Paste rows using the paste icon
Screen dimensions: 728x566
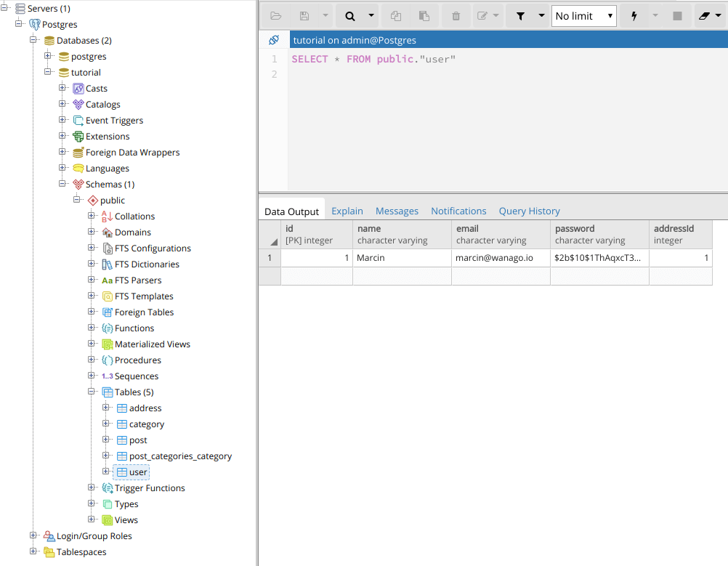pos(425,15)
